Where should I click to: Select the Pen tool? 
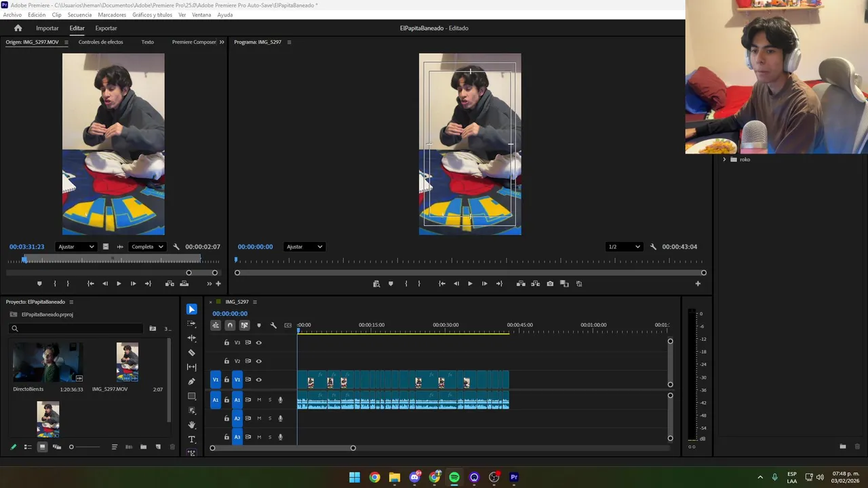click(192, 382)
